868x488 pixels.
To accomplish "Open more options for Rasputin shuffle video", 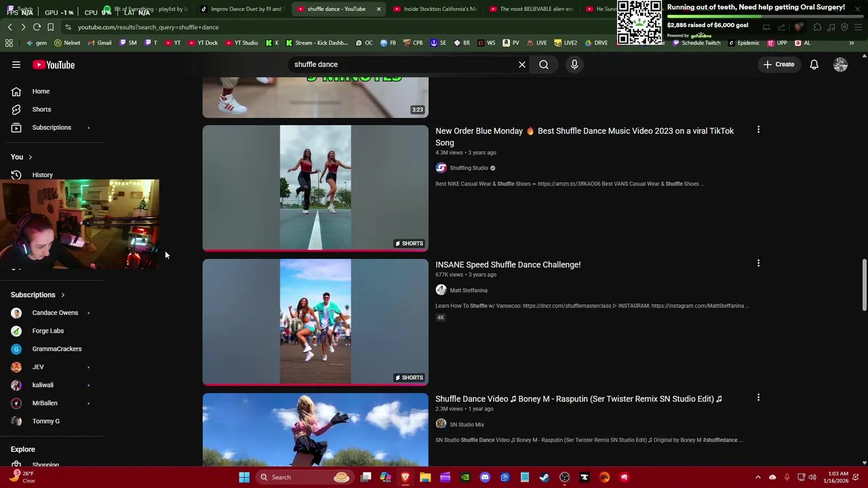I will click(758, 398).
